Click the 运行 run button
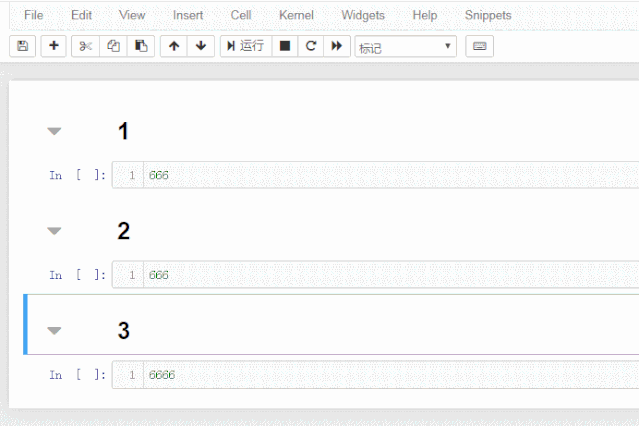This screenshot has width=639, height=426. [x=246, y=46]
